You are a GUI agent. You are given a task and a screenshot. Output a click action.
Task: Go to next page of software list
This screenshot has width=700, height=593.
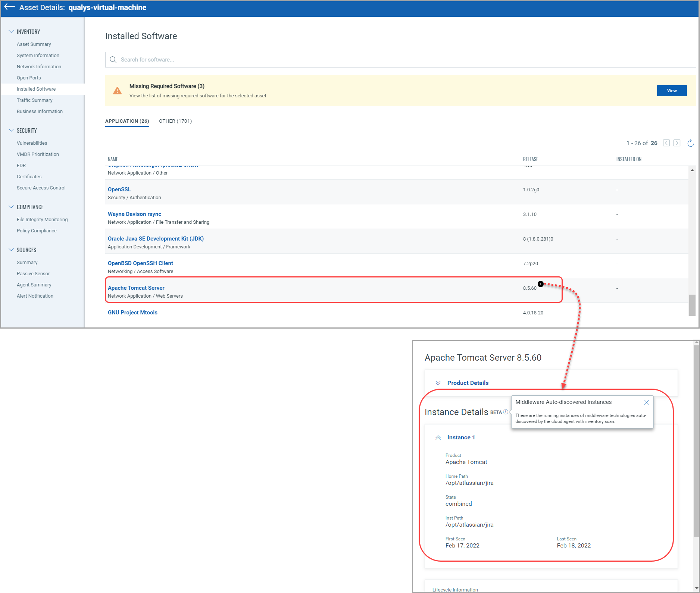tap(677, 143)
